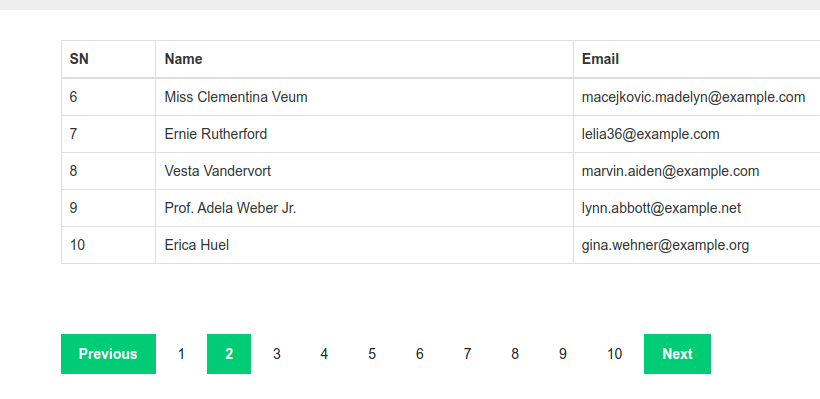The image size is (820, 399).
Task: Click the Name column header
Action: point(365,59)
